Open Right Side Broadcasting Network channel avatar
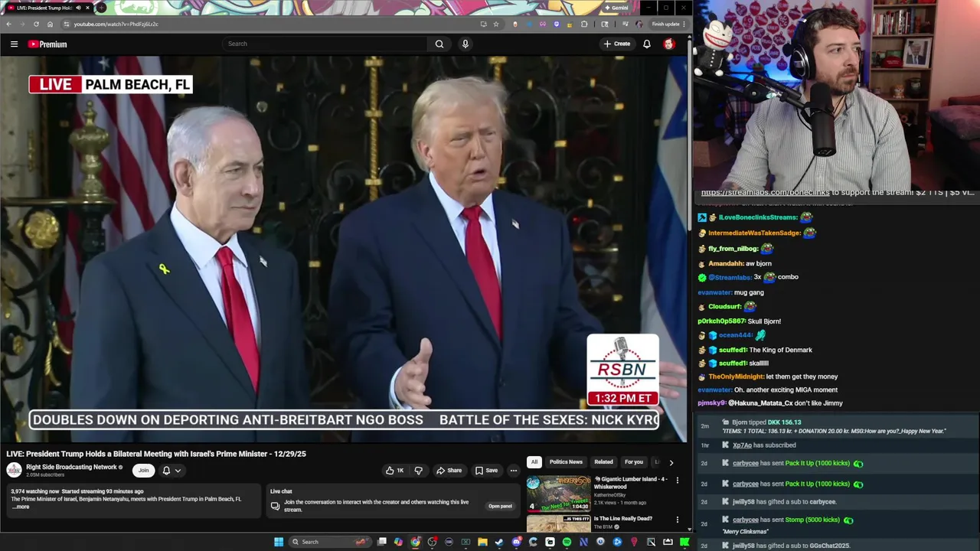The image size is (980, 551). (x=14, y=470)
